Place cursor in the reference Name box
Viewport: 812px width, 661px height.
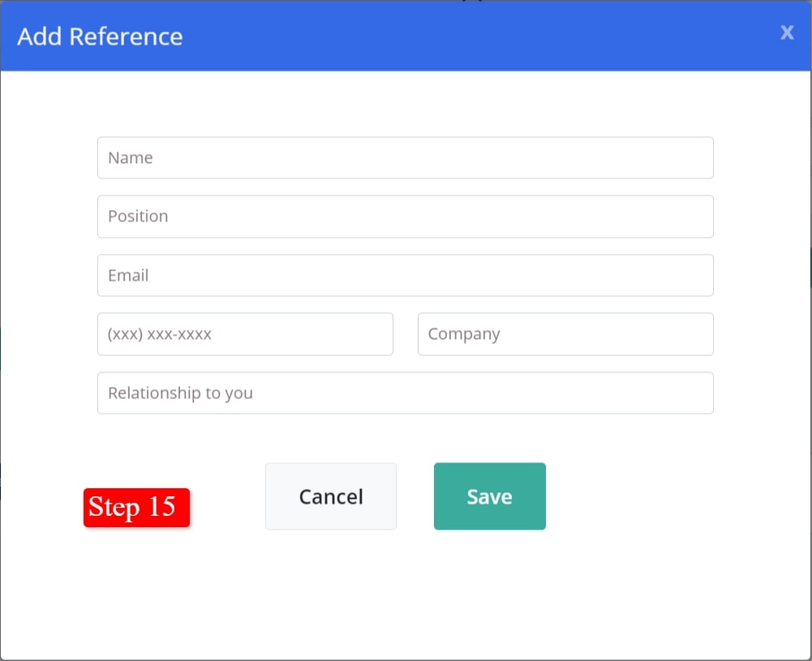click(405, 158)
